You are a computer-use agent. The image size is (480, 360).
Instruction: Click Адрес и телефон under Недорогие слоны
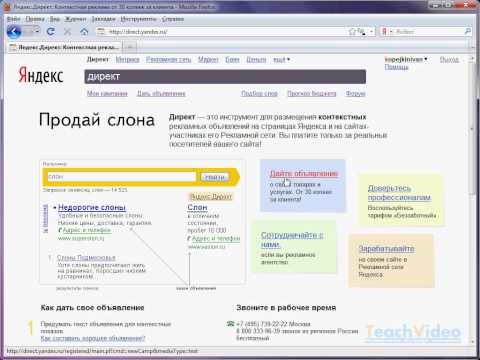coord(87,230)
